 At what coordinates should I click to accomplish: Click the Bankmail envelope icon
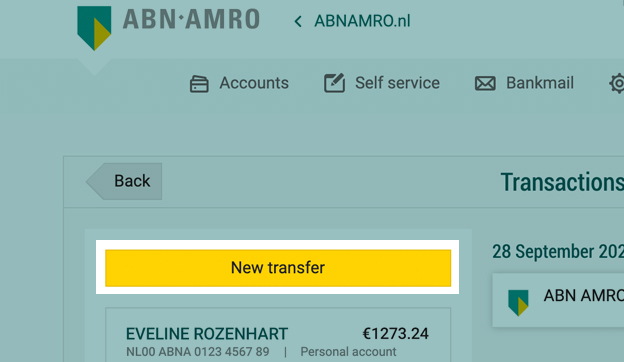click(485, 84)
